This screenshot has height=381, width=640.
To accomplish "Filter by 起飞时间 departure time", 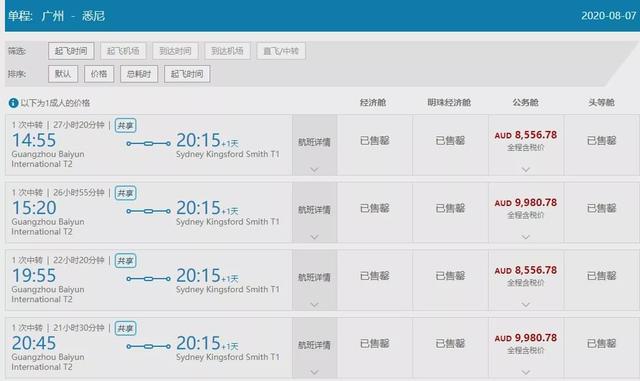I will pyautogui.click(x=71, y=51).
